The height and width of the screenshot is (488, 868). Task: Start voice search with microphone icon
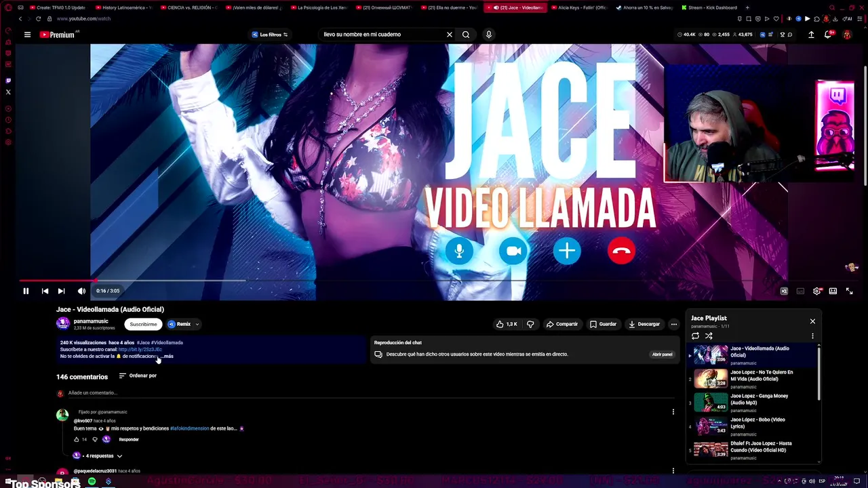coord(488,35)
